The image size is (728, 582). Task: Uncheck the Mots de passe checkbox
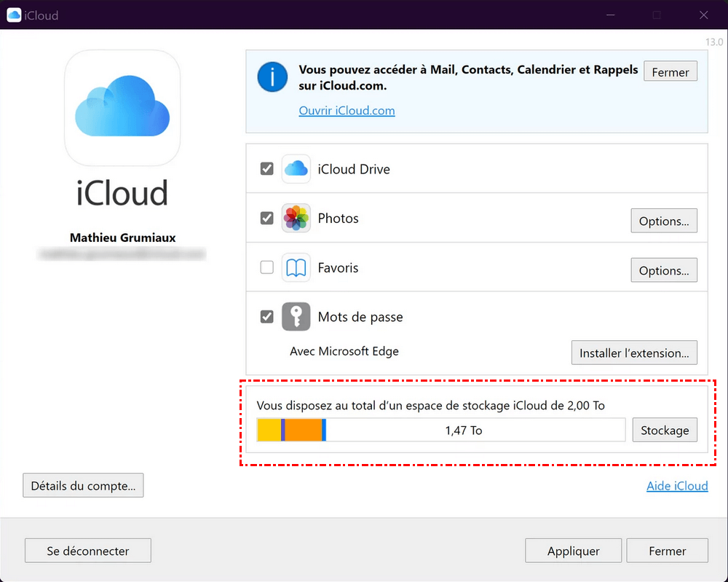tap(267, 317)
